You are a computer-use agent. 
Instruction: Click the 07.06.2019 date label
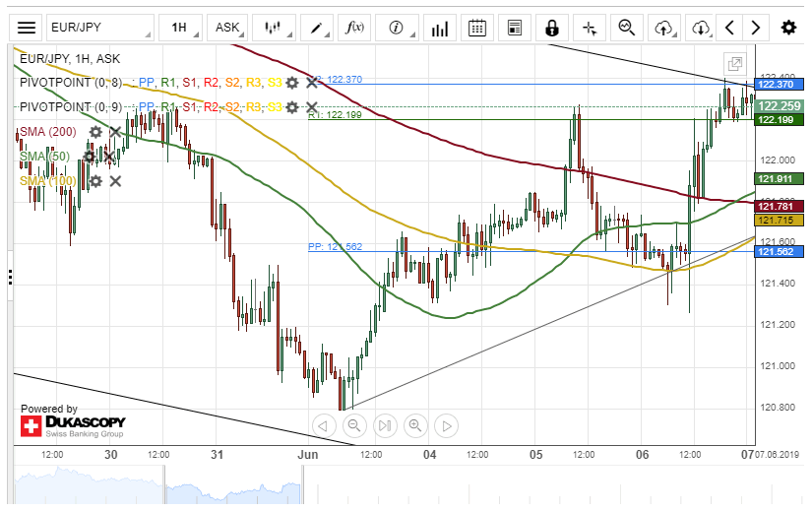(x=778, y=455)
